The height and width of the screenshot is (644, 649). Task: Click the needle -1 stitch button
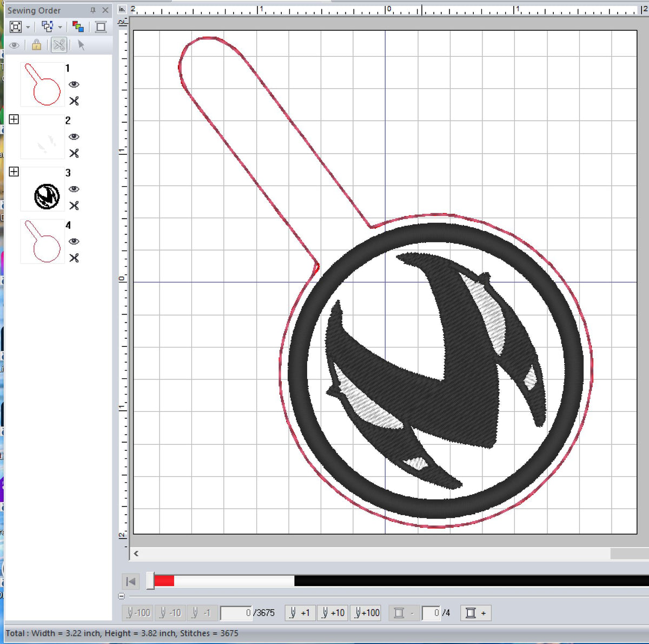(x=201, y=613)
